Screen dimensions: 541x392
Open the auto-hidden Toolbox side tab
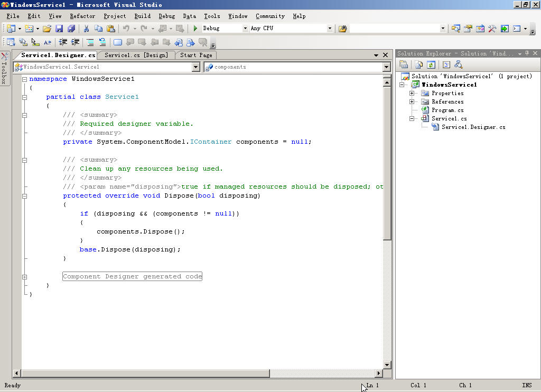[x=4, y=69]
